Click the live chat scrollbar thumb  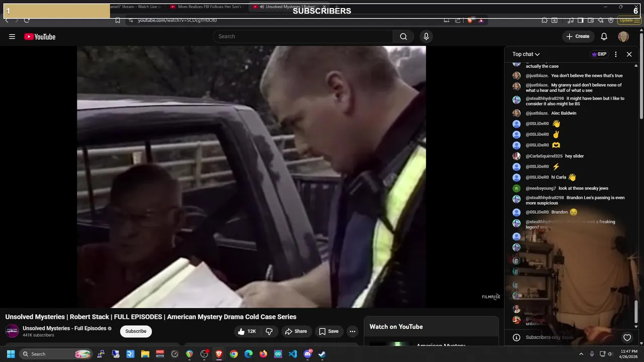pyautogui.click(x=636, y=311)
